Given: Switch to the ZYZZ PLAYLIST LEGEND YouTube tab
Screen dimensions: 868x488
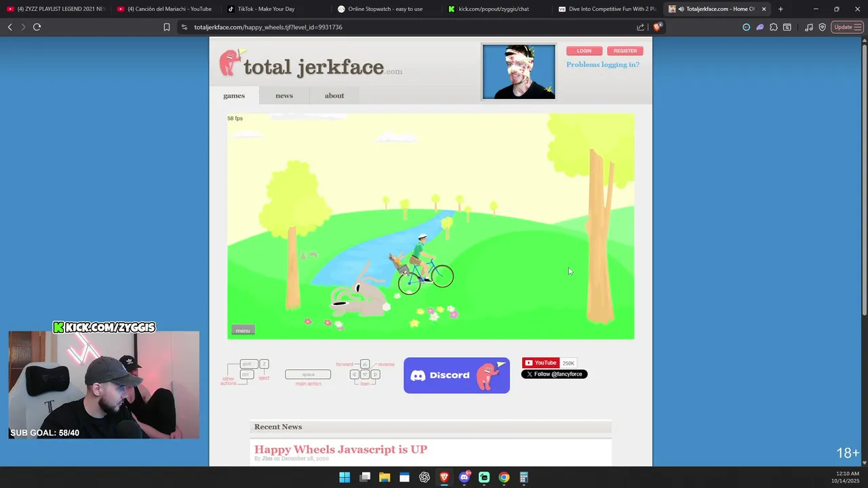Looking at the screenshot, I should tap(56, 9).
